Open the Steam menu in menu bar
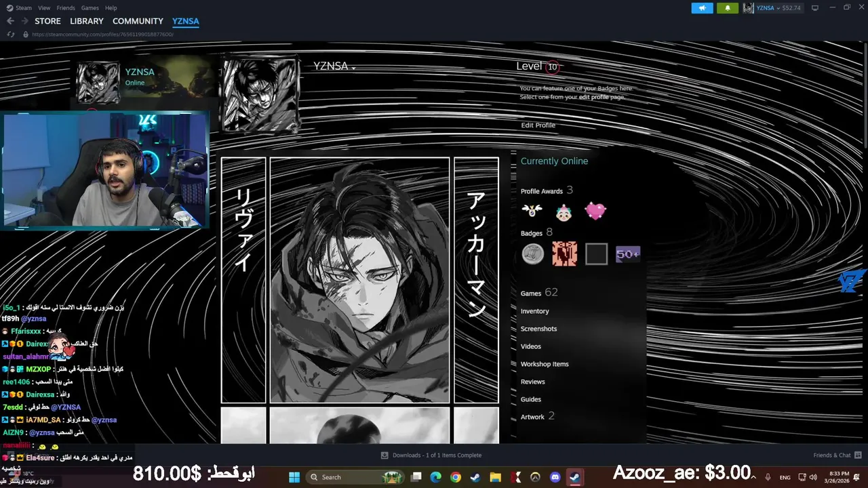Image resolution: width=868 pixels, height=488 pixels. (19, 7)
